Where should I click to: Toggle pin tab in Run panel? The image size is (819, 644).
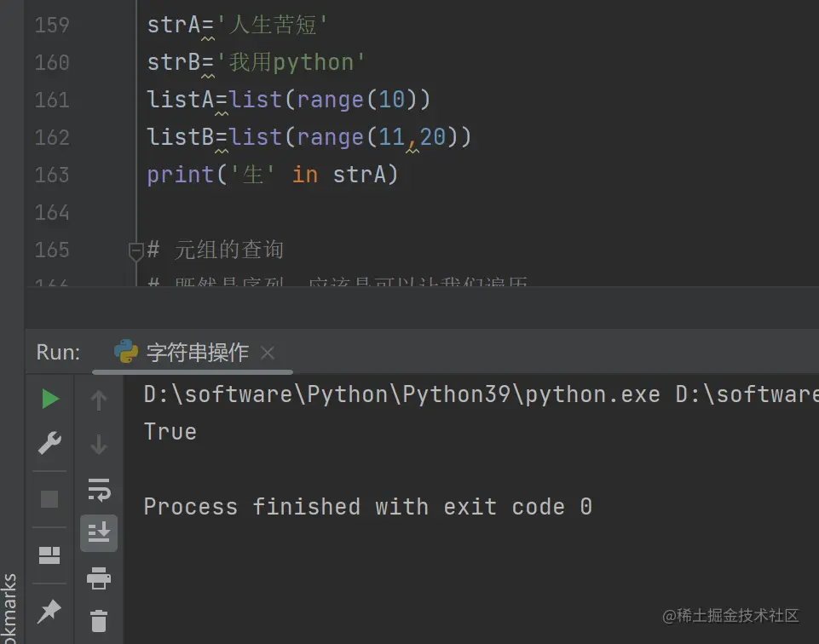point(49,610)
